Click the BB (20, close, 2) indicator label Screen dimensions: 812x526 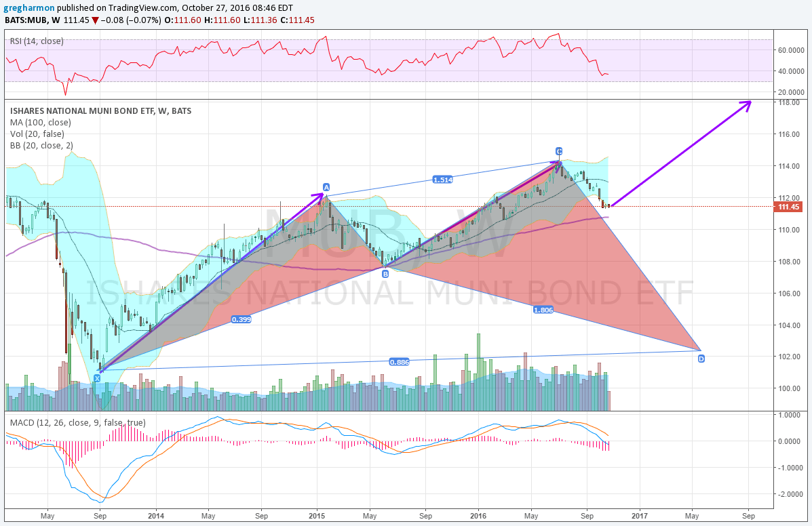click(x=42, y=145)
